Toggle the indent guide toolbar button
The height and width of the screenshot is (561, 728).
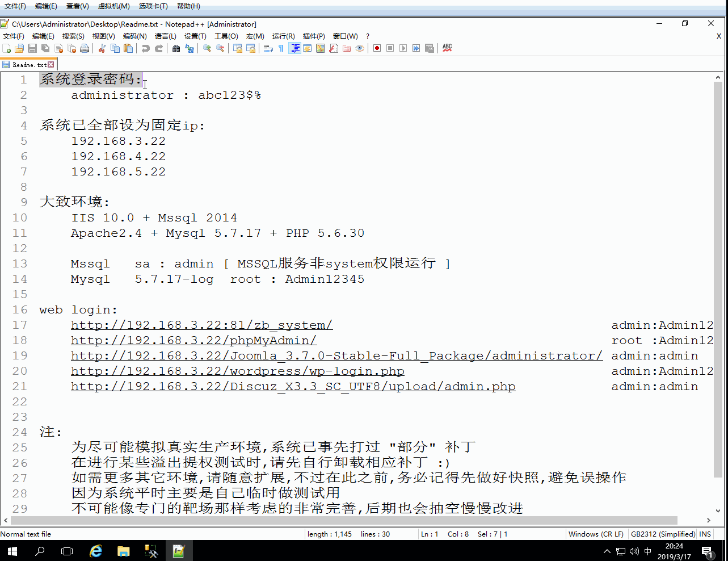coord(294,48)
